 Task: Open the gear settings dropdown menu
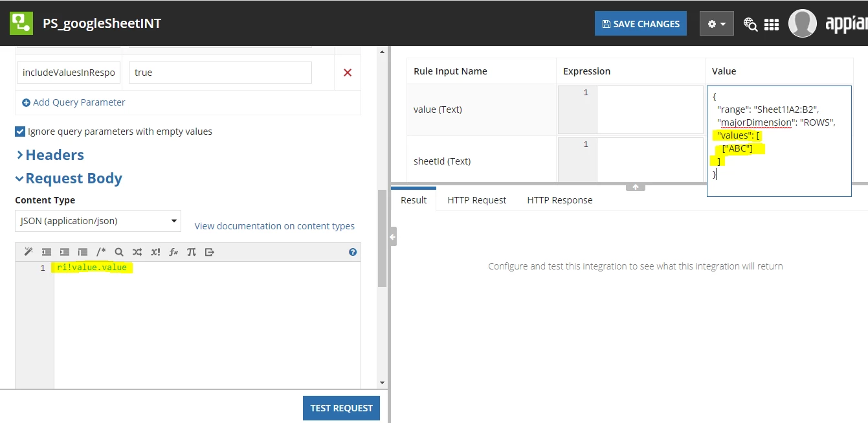click(x=717, y=24)
